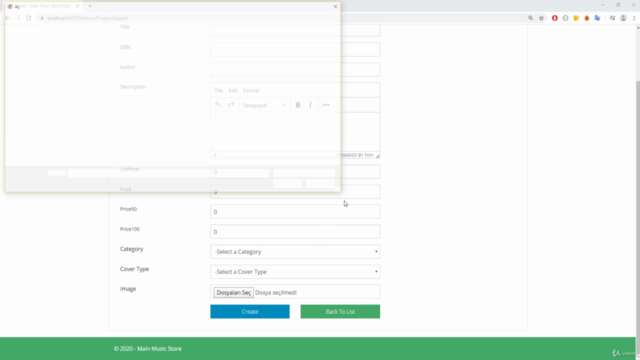The image size is (640, 360).
Task: Open the Format menu in description editor
Action: [251, 91]
